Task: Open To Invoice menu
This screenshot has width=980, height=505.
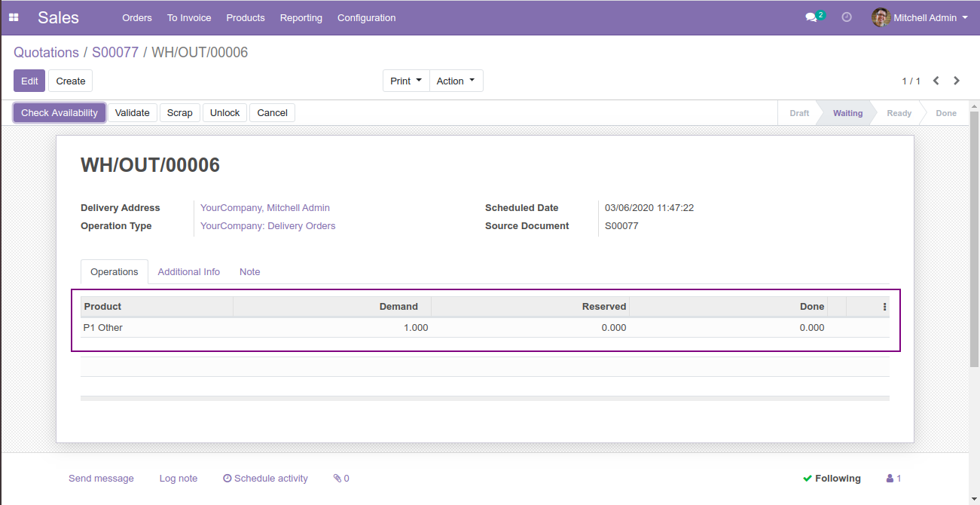Action: pos(189,17)
